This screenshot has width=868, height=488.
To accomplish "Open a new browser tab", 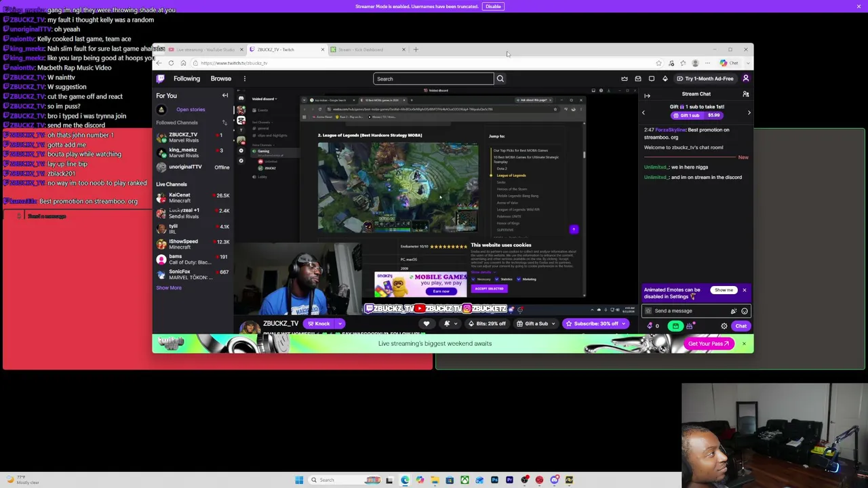I will pos(416,49).
